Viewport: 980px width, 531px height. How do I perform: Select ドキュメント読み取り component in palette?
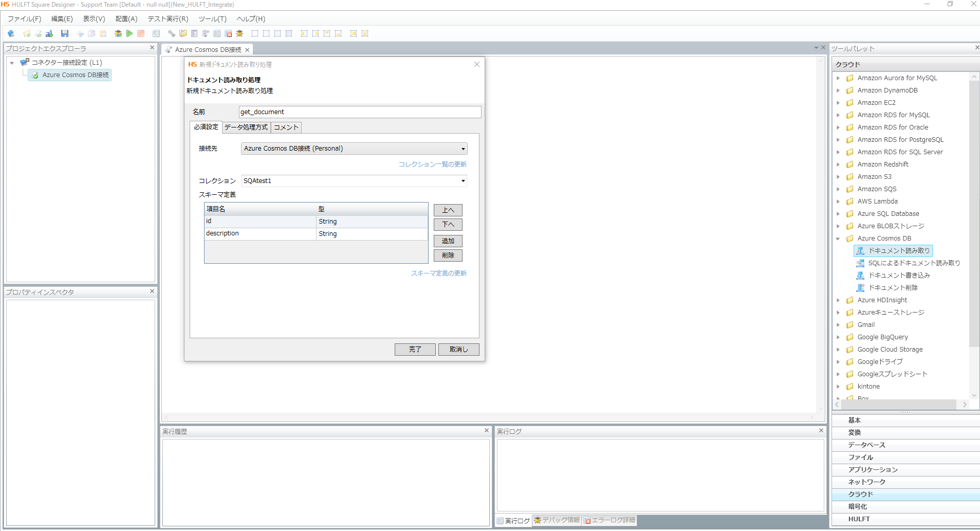pyautogui.click(x=893, y=251)
